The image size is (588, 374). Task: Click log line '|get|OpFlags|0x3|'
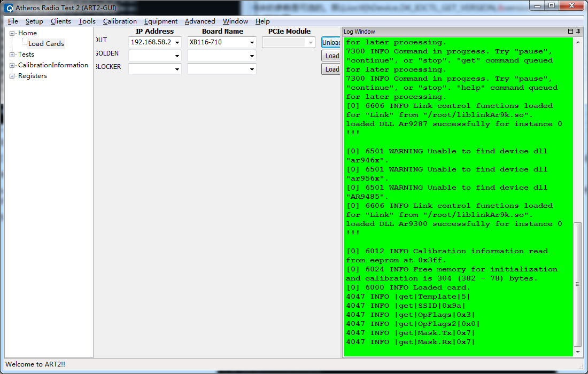[411, 315]
